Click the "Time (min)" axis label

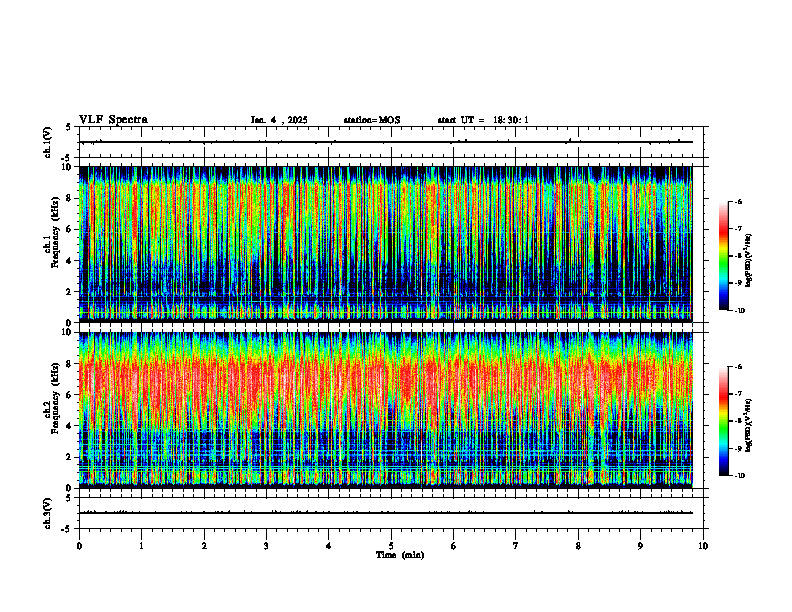click(x=400, y=555)
